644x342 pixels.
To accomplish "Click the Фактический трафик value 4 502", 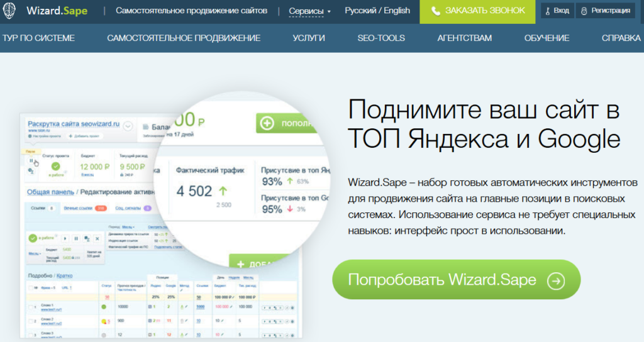I will point(194,191).
